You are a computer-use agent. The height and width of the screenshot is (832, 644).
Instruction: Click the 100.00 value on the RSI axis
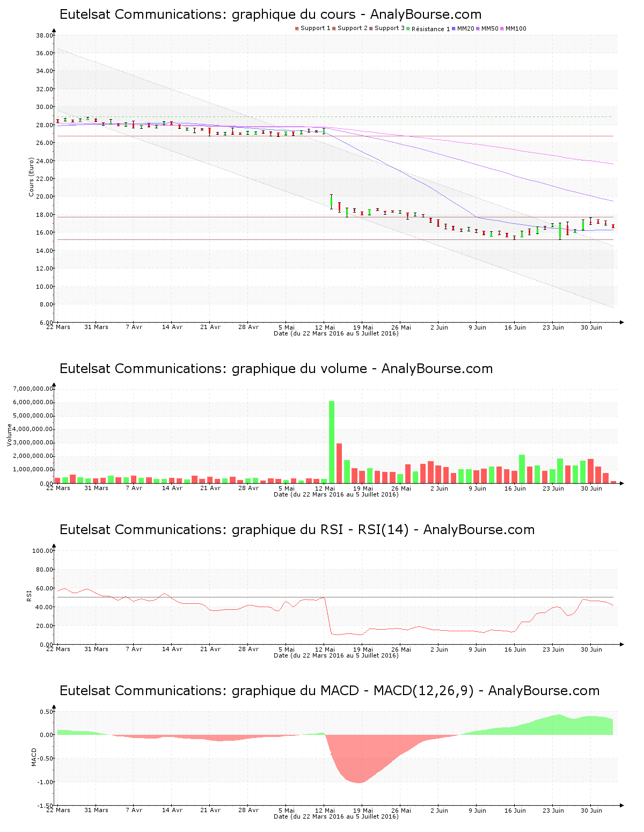(43, 551)
